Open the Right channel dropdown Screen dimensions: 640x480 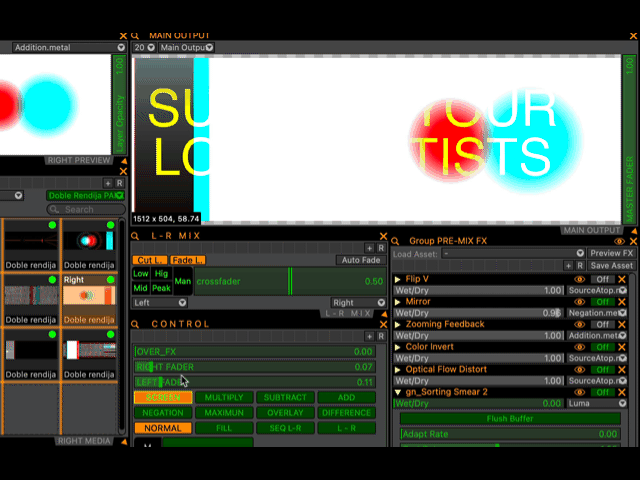tap(358, 303)
